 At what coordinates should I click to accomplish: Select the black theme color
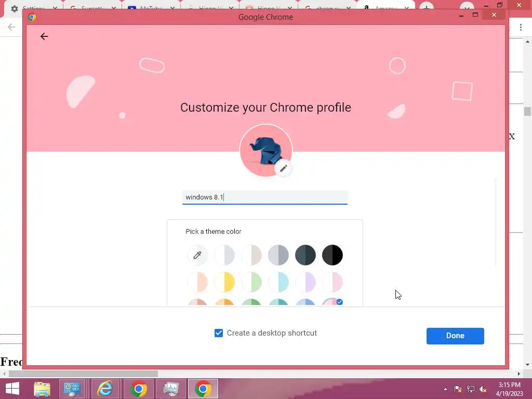click(x=332, y=255)
